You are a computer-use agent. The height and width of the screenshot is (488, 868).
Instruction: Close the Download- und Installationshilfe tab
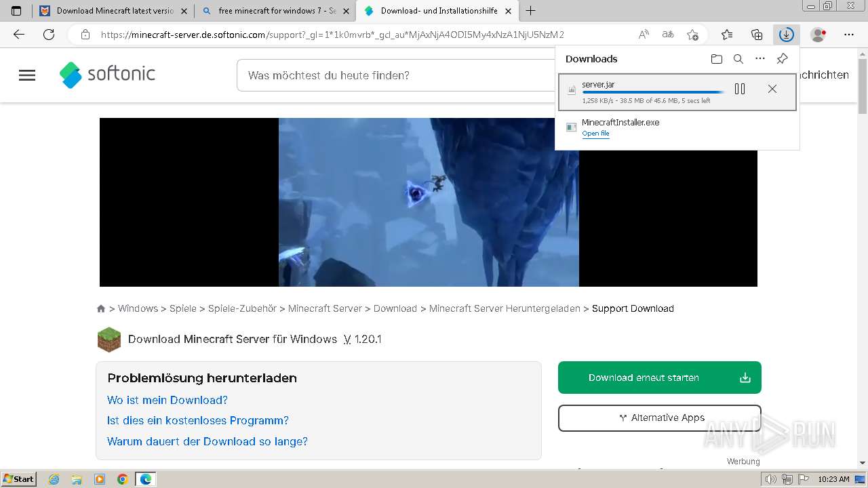[508, 11]
